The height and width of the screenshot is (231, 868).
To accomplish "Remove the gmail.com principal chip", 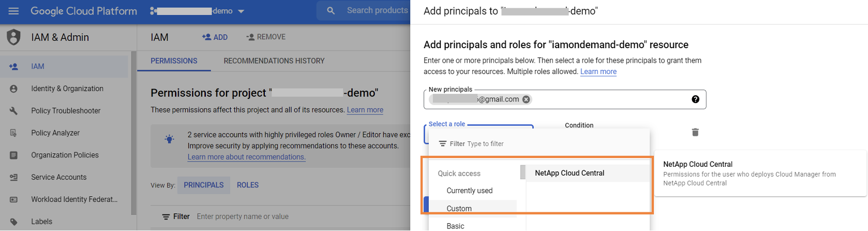I will [526, 99].
